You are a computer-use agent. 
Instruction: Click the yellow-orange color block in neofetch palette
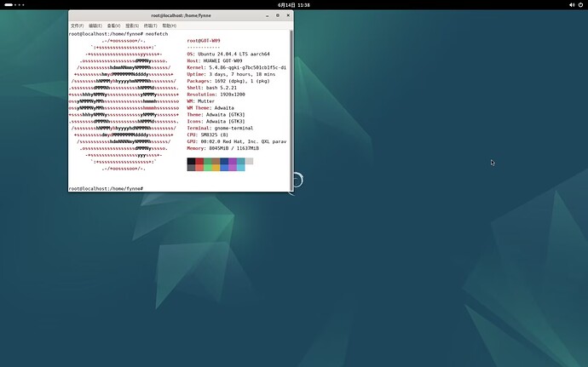point(216,168)
